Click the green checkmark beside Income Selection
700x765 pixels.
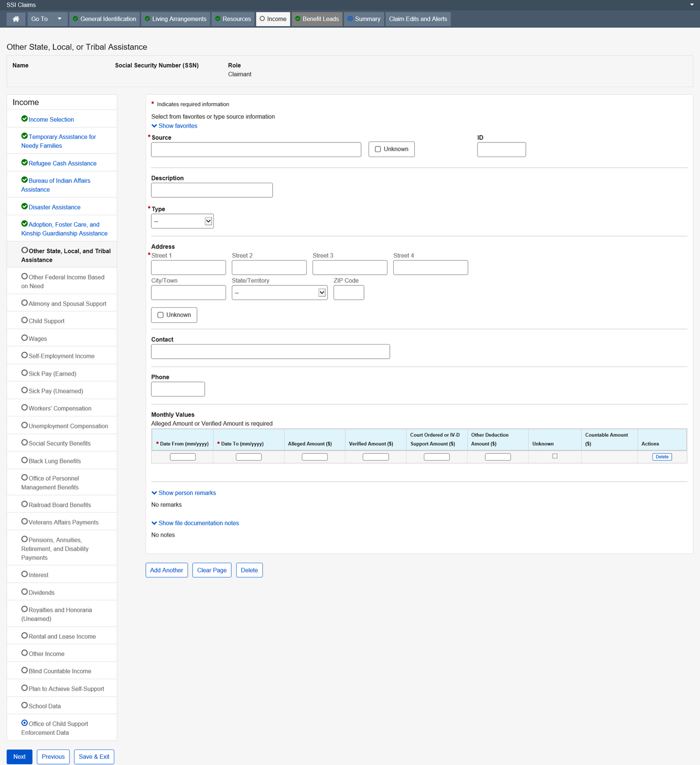tap(24, 119)
